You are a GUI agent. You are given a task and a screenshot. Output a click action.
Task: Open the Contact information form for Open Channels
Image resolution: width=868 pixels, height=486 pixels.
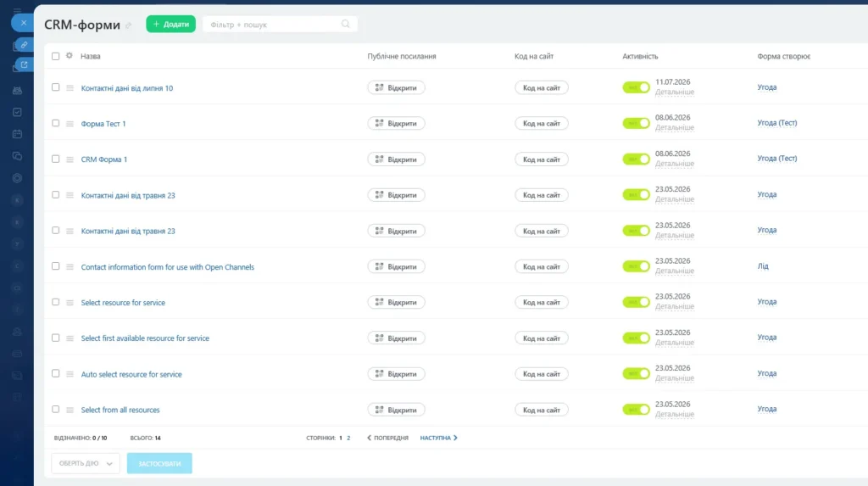[167, 267]
